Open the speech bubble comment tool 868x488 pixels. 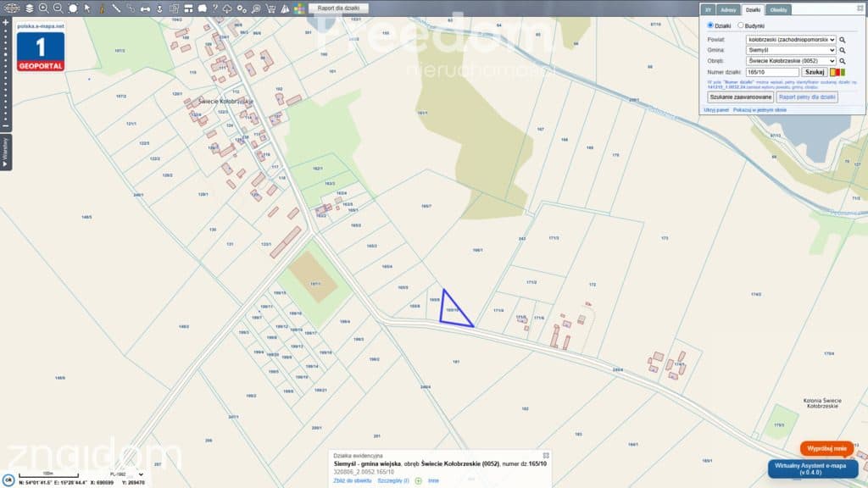[x=203, y=8]
